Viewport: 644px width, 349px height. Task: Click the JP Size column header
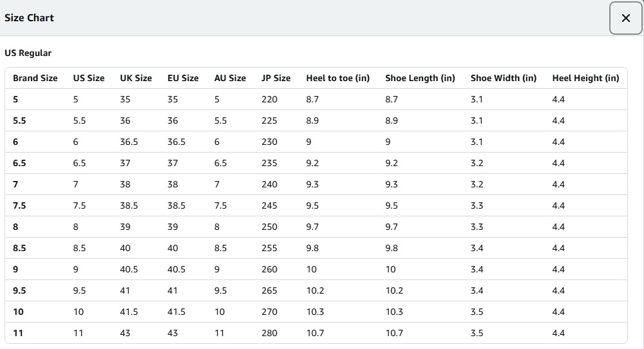point(276,78)
